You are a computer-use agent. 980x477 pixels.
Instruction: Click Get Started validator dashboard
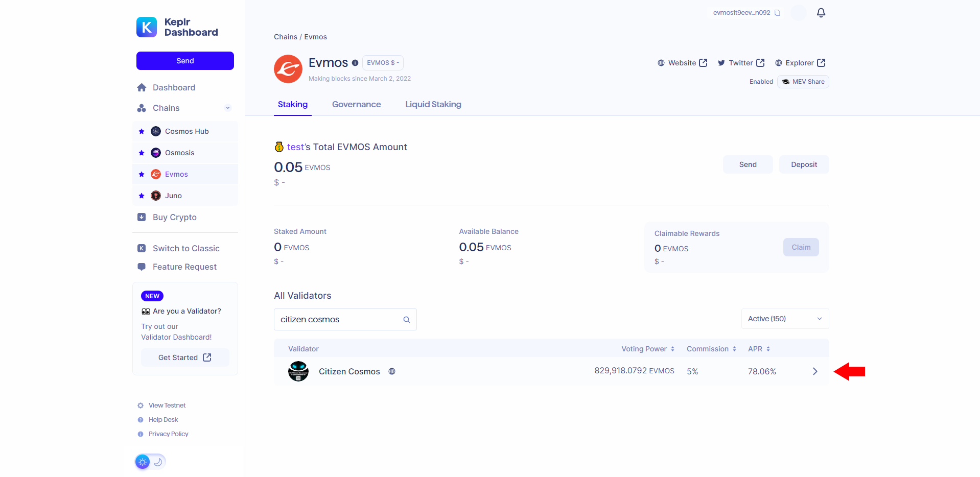(x=185, y=357)
